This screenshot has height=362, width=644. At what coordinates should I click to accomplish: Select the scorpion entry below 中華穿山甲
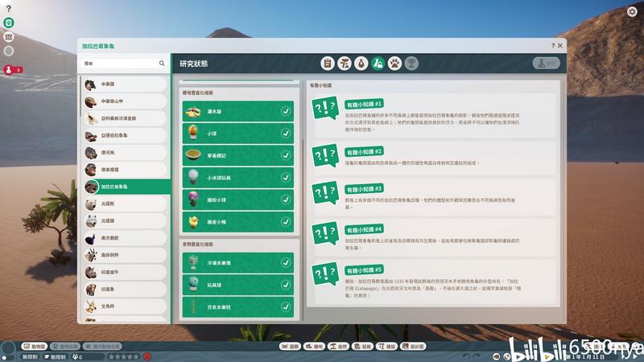pyautogui.click(x=125, y=118)
